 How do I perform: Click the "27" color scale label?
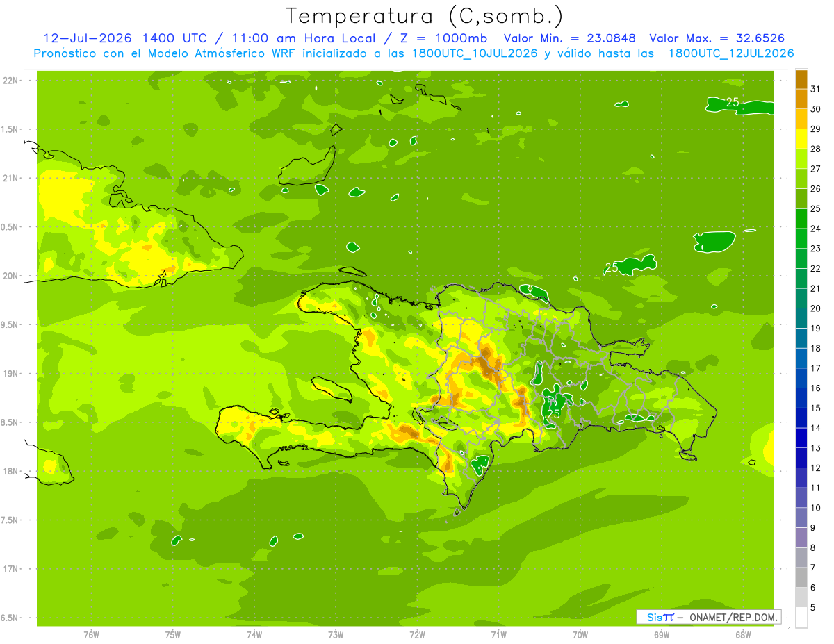tap(816, 169)
